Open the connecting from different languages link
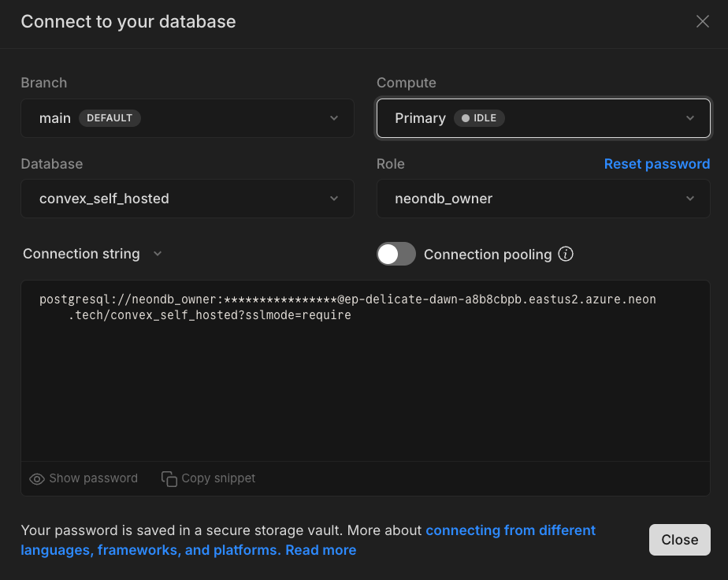Image resolution: width=728 pixels, height=580 pixels. [x=511, y=530]
